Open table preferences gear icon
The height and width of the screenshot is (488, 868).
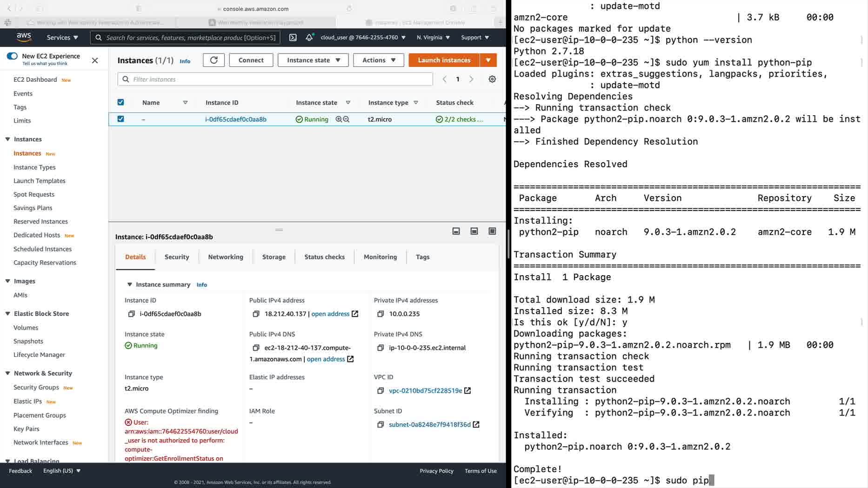(x=492, y=79)
